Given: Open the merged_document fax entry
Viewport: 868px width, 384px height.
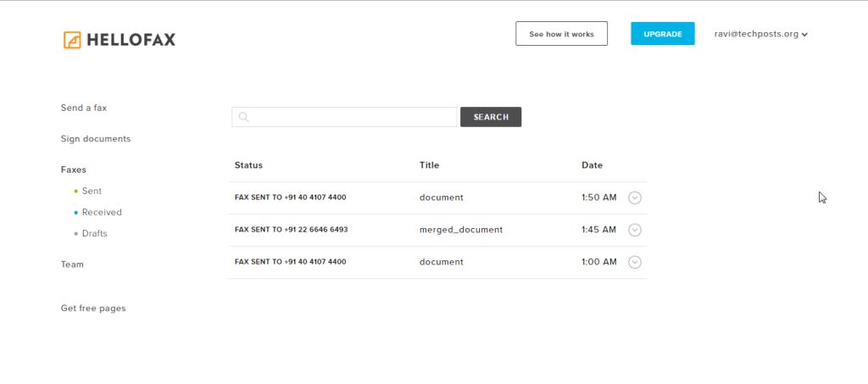Looking at the screenshot, I should [437, 230].
